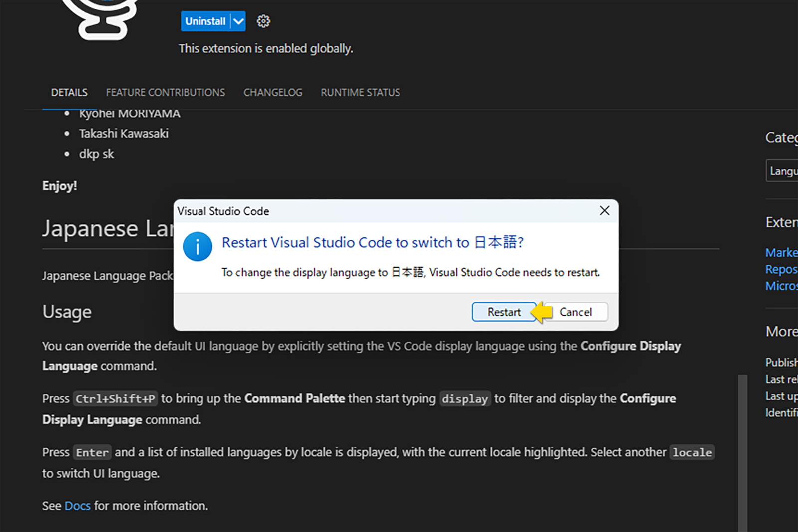Viewport: 798px width, 532px height.
Task: Open the Uninstall dropdown arrow
Action: (x=239, y=21)
